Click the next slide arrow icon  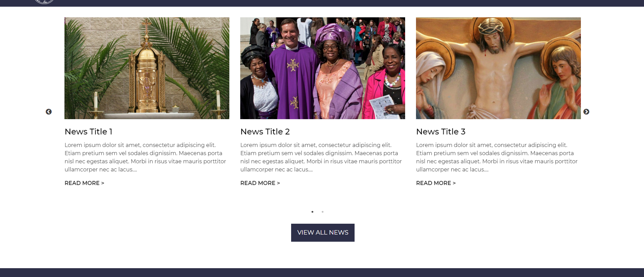tap(586, 112)
